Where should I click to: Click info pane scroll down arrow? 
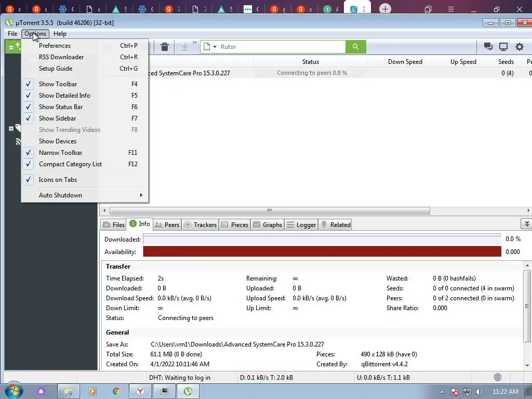pyautogui.click(x=527, y=365)
